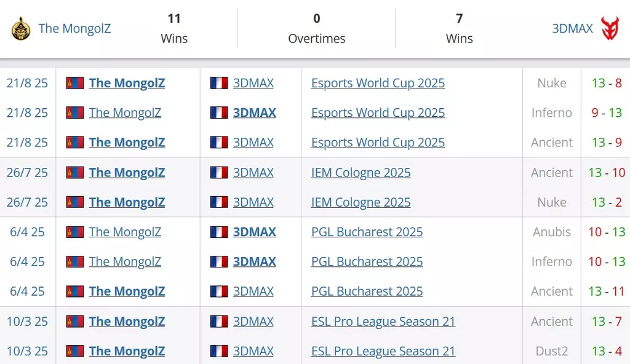Open The MongolZ team page from header
630x364 pixels.
pos(74,28)
